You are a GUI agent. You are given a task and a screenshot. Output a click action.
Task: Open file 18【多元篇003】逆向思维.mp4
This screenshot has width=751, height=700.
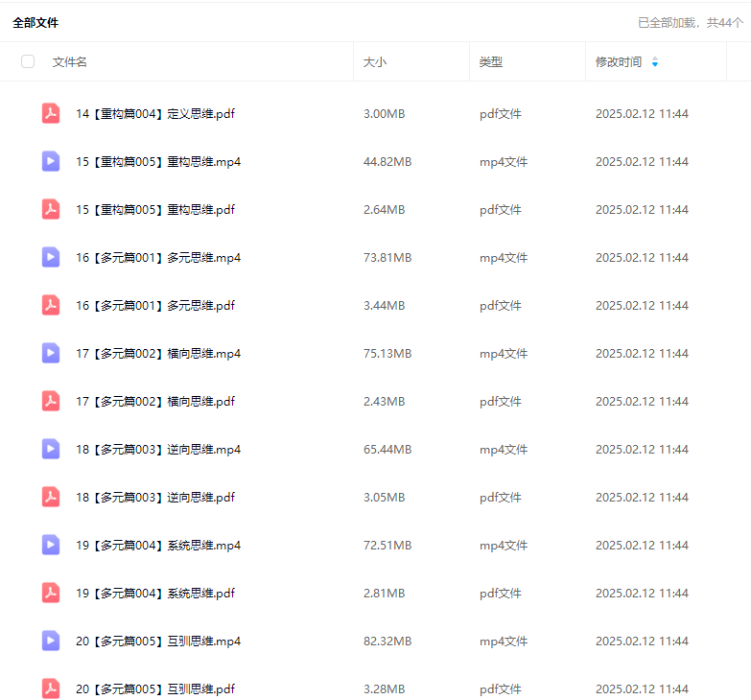tap(158, 449)
